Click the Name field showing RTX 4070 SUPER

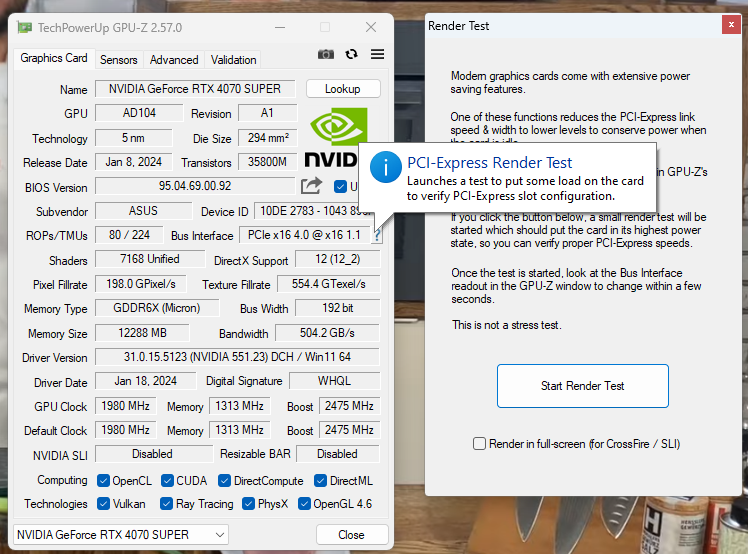195,89
